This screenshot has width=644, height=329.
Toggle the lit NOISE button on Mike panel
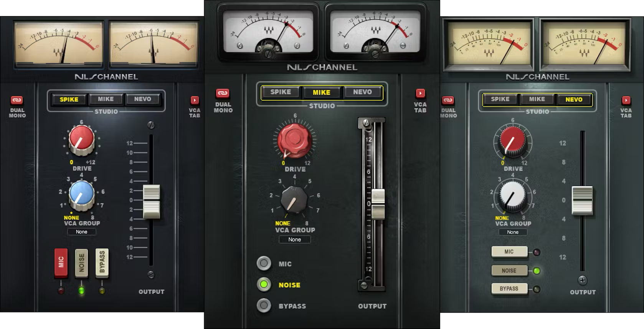pyautogui.click(x=264, y=284)
